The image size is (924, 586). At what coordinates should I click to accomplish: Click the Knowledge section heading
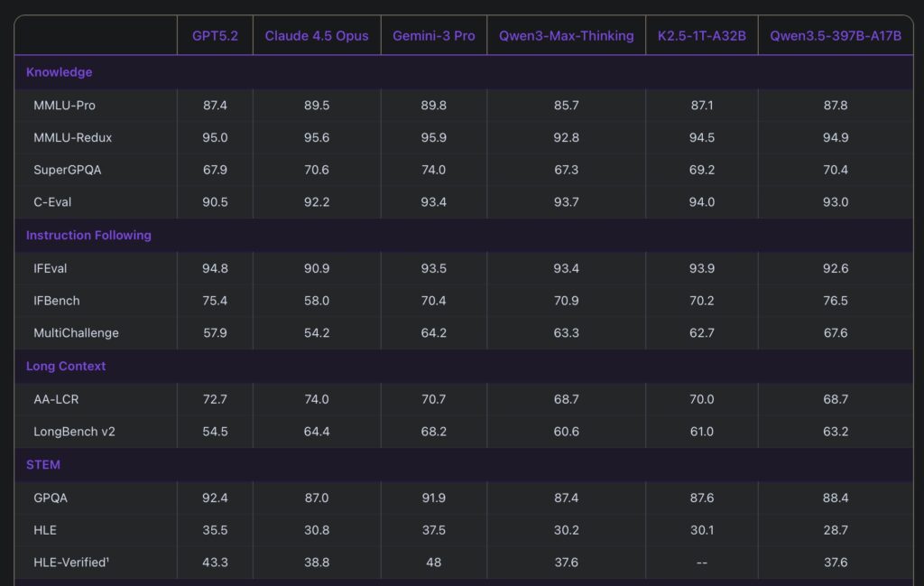pos(59,72)
